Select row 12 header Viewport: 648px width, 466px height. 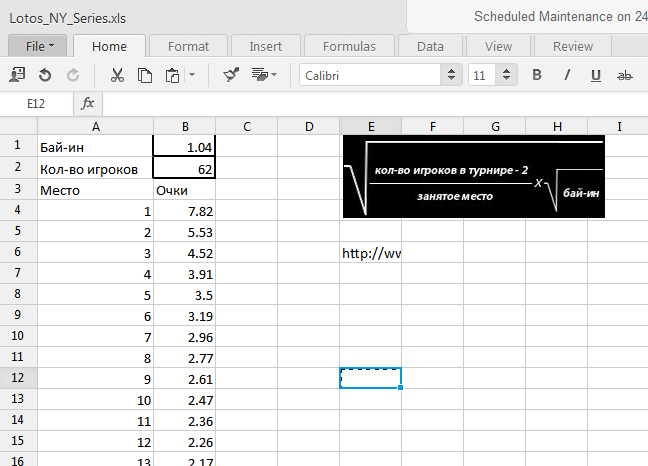click(19, 378)
